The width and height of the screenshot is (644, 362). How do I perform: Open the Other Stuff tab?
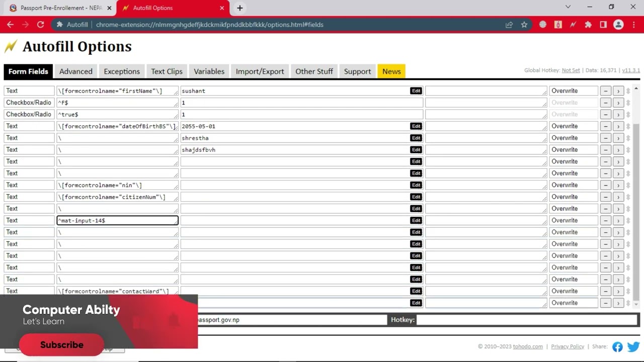pyautogui.click(x=314, y=71)
